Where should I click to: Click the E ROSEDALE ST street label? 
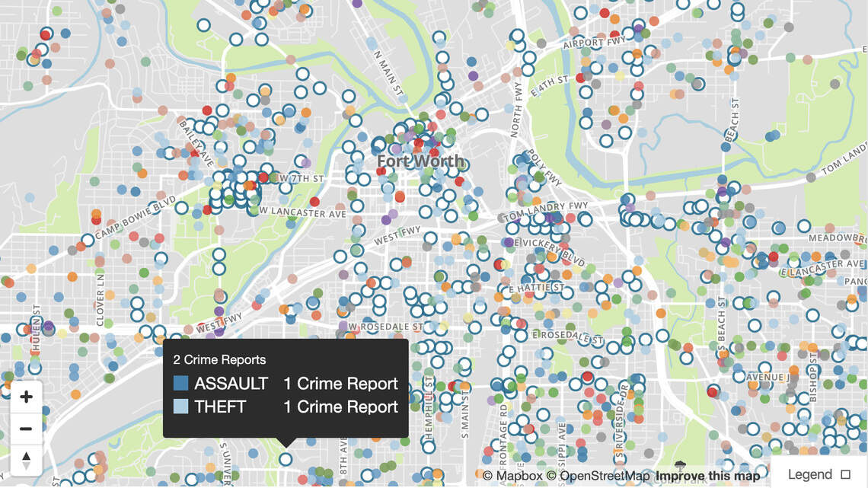(567, 337)
